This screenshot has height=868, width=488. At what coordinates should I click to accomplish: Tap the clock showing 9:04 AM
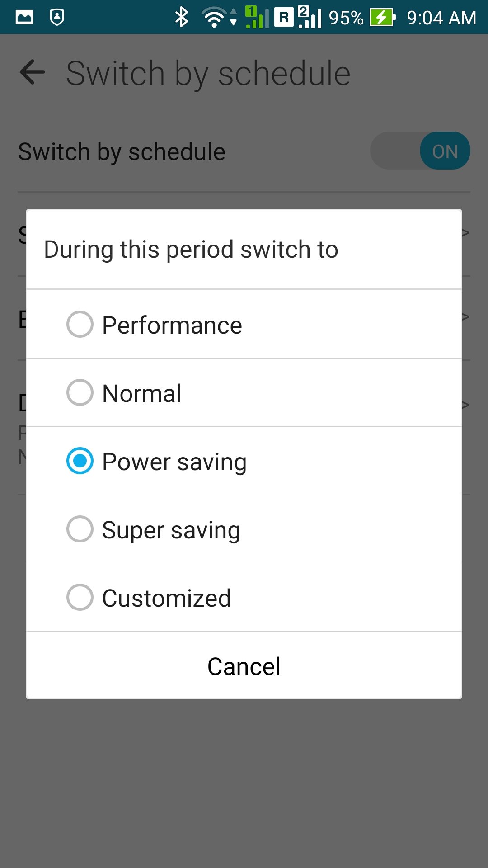click(441, 18)
